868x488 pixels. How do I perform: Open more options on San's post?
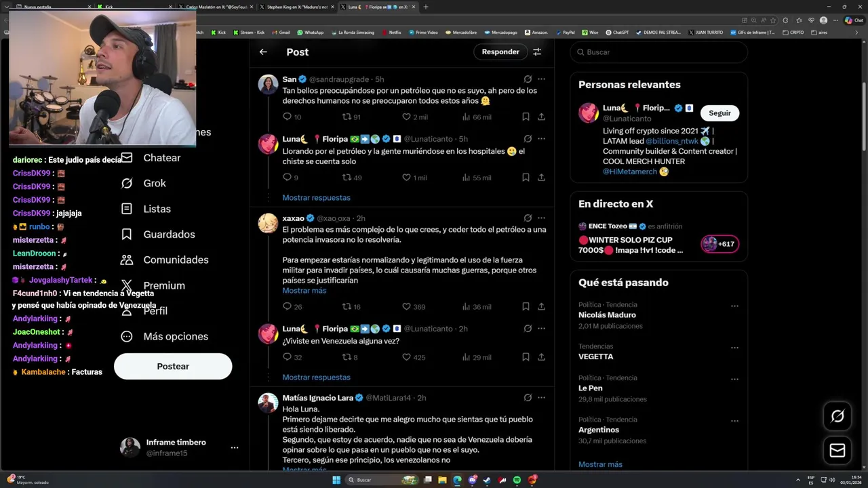pos(541,79)
